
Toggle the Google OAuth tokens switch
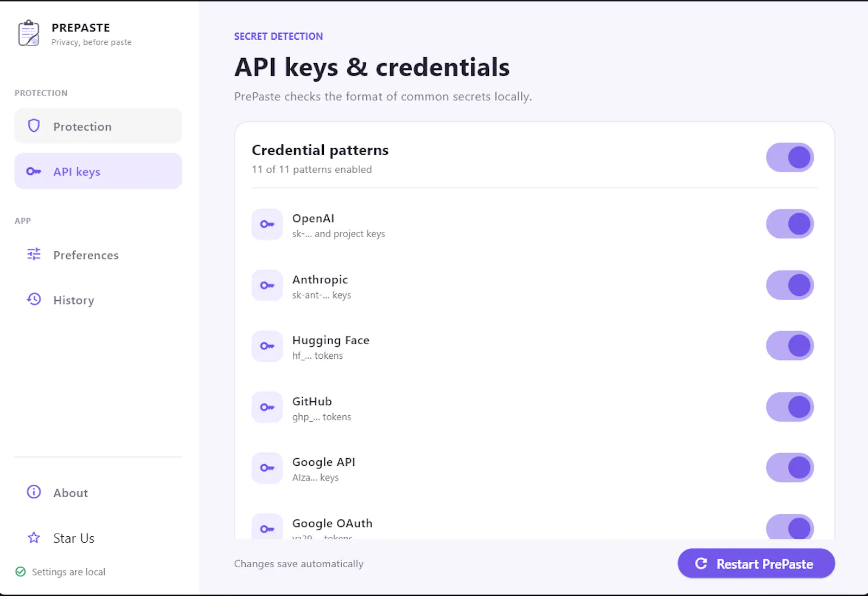[x=790, y=527]
